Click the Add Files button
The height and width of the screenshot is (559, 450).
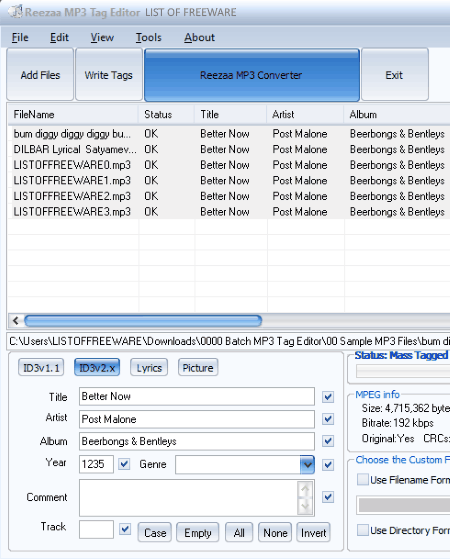(x=40, y=75)
